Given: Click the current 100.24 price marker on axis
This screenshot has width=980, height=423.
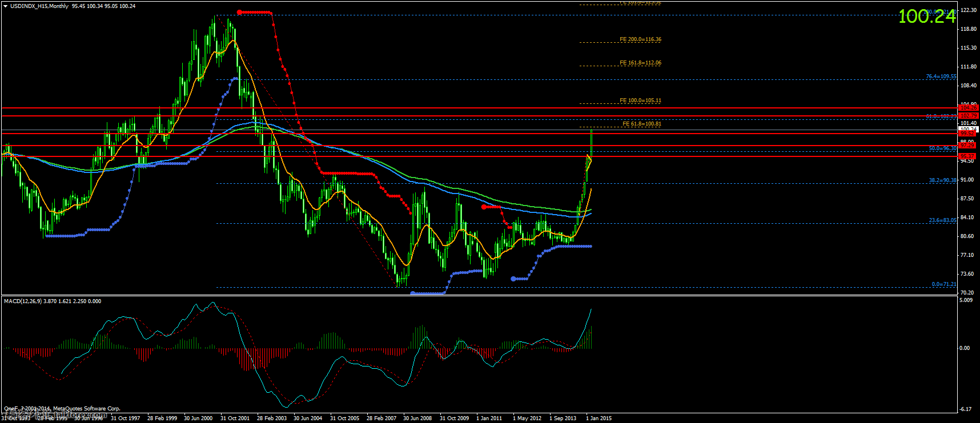Looking at the screenshot, I should pyautogui.click(x=968, y=130).
